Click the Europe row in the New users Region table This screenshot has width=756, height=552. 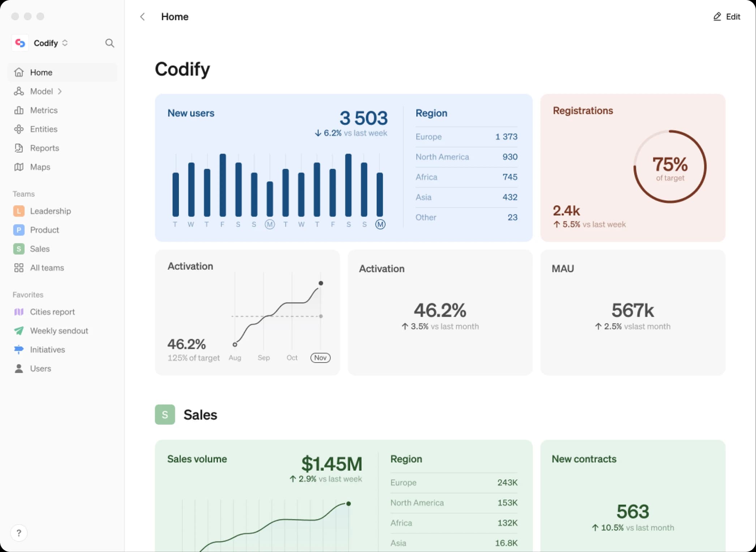pos(466,137)
